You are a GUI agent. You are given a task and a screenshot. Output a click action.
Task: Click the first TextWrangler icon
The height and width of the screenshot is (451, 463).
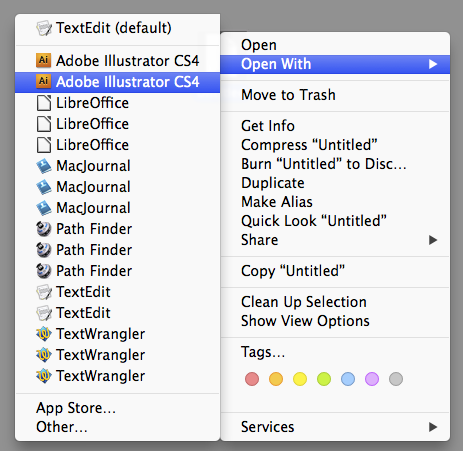click(x=44, y=334)
